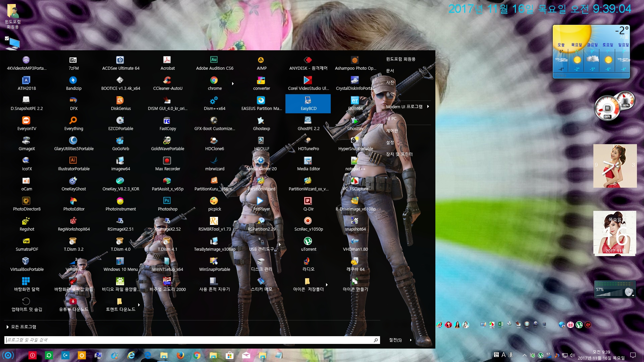Launch FastCopy

167,124
